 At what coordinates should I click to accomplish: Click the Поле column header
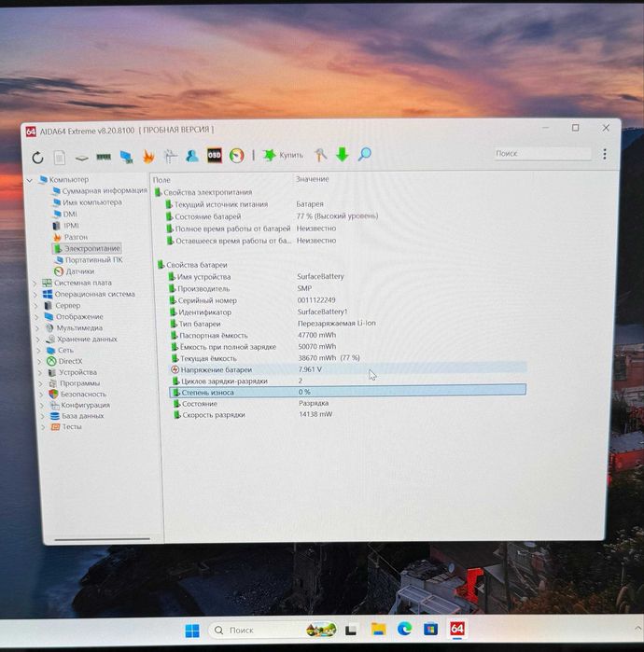(161, 180)
